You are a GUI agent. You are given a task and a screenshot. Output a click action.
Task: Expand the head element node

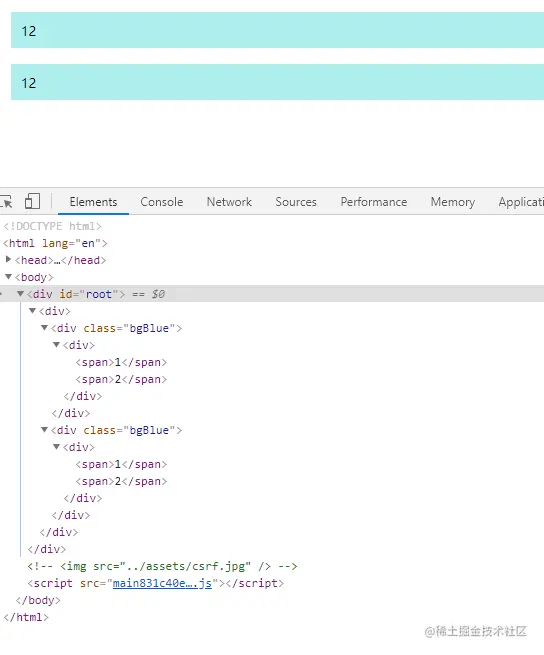pos(8,259)
